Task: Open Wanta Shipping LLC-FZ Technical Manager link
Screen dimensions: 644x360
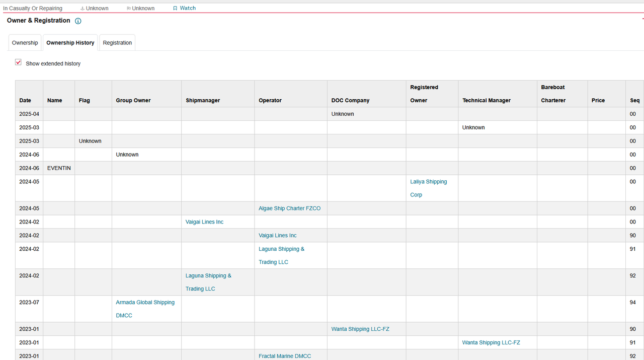Action: coord(491,343)
